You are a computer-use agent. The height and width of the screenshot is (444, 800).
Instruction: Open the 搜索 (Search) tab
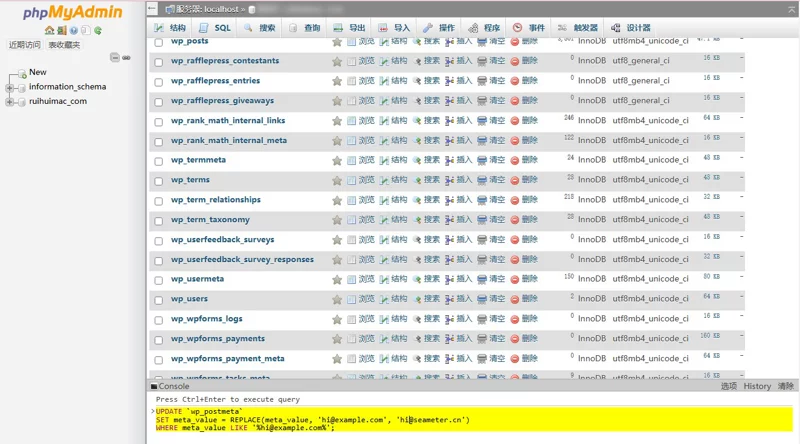pos(260,28)
